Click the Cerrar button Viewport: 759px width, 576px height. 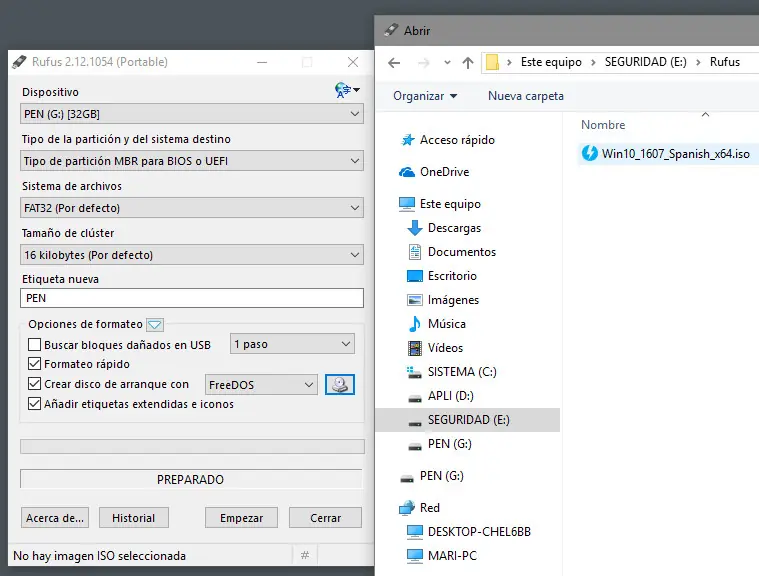(325, 518)
